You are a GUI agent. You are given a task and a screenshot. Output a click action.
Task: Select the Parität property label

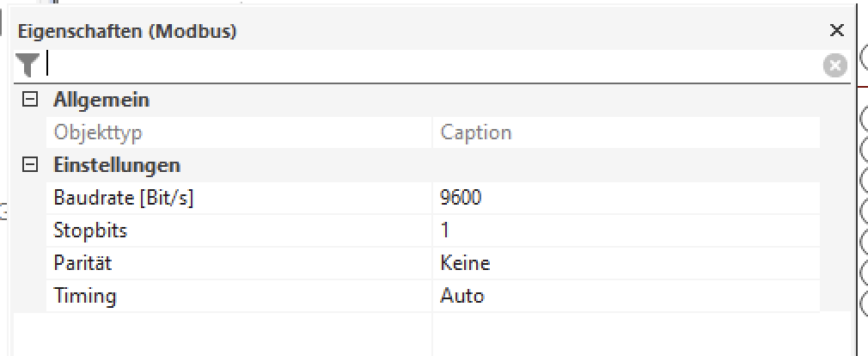coord(83,263)
